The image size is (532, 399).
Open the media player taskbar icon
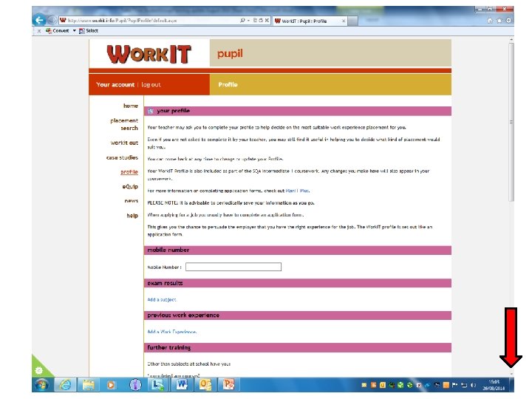click(x=112, y=385)
